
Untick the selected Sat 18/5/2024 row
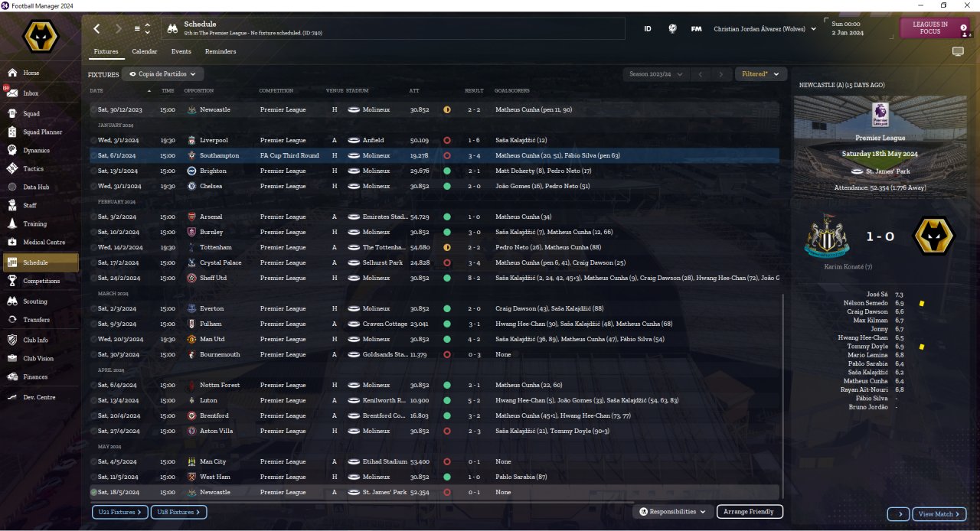pyautogui.click(x=93, y=492)
